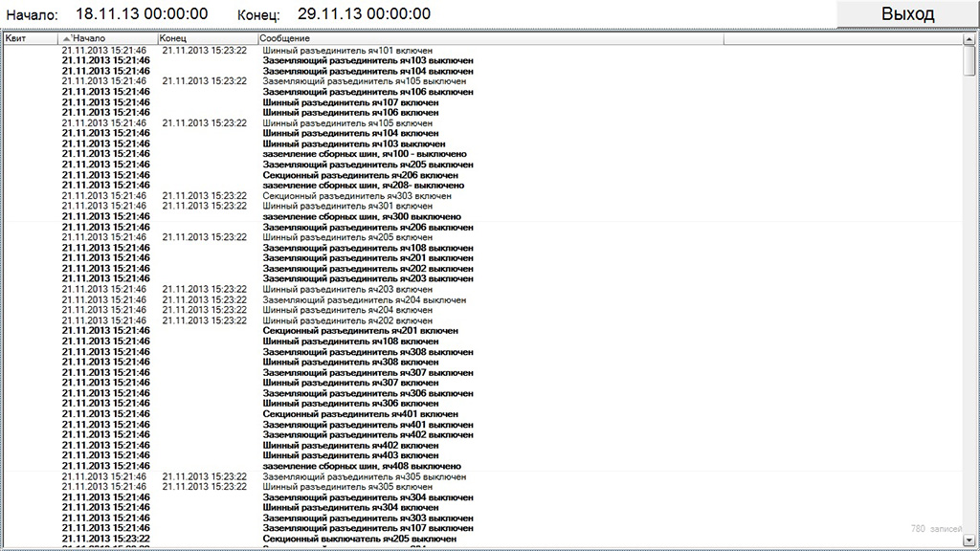This screenshot has width=980, height=551.
Task: Select row Заземляющий разъединитель яч304 выключен
Action: (482, 497)
